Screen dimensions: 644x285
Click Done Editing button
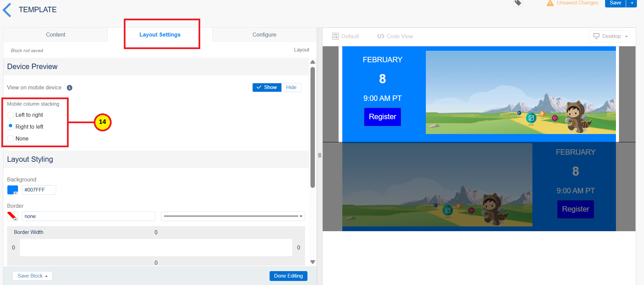[288, 276]
